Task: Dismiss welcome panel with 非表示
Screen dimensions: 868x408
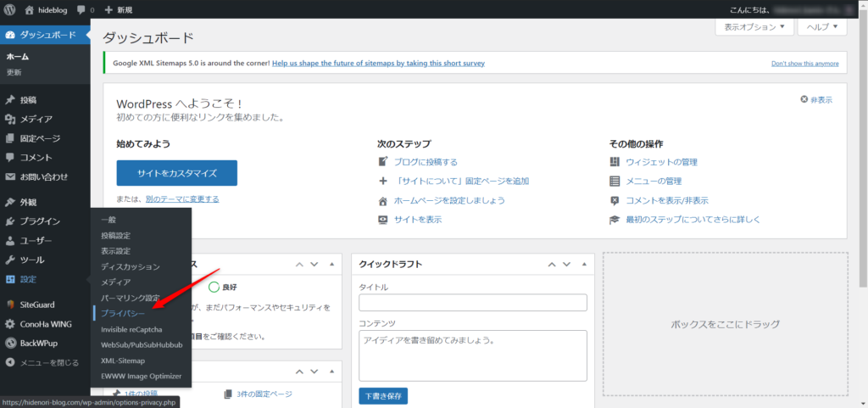Action: click(816, 99)
